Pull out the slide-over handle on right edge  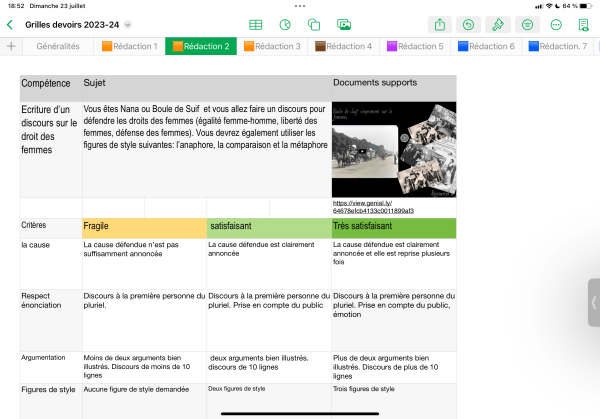click(x=594, y=304)
